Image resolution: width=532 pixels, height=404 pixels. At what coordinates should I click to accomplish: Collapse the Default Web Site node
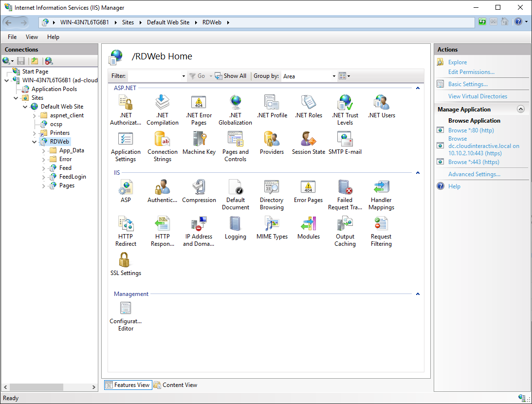click(25, 107)
